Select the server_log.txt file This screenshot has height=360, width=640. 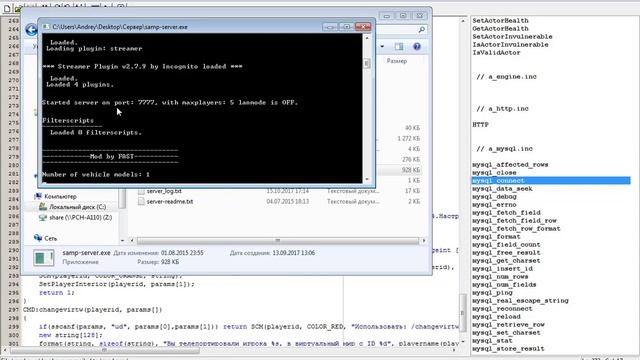pos(164,191)
